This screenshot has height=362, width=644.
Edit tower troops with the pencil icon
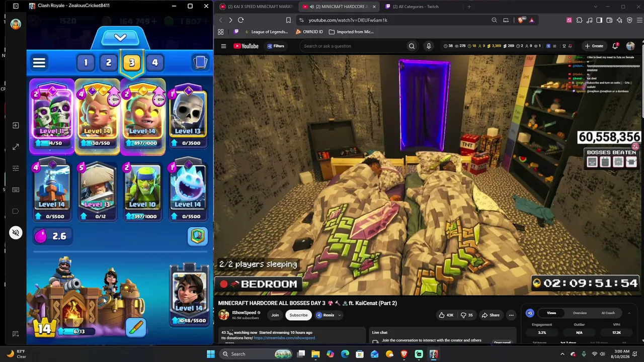coord(136,327)
